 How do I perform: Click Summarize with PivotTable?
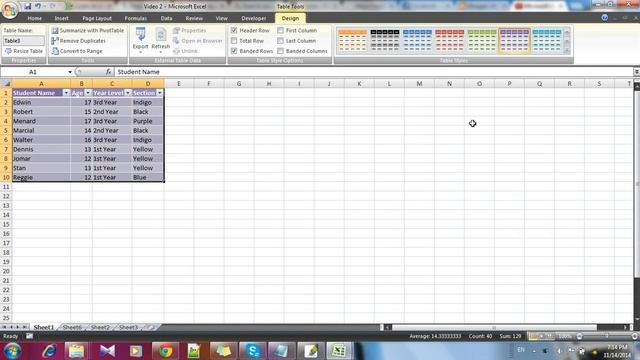pyautogui.click(x=88, y=31)
